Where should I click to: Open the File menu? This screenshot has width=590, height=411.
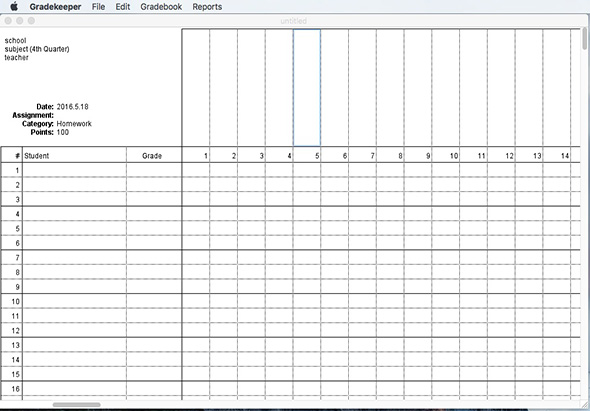click(98, 7)
